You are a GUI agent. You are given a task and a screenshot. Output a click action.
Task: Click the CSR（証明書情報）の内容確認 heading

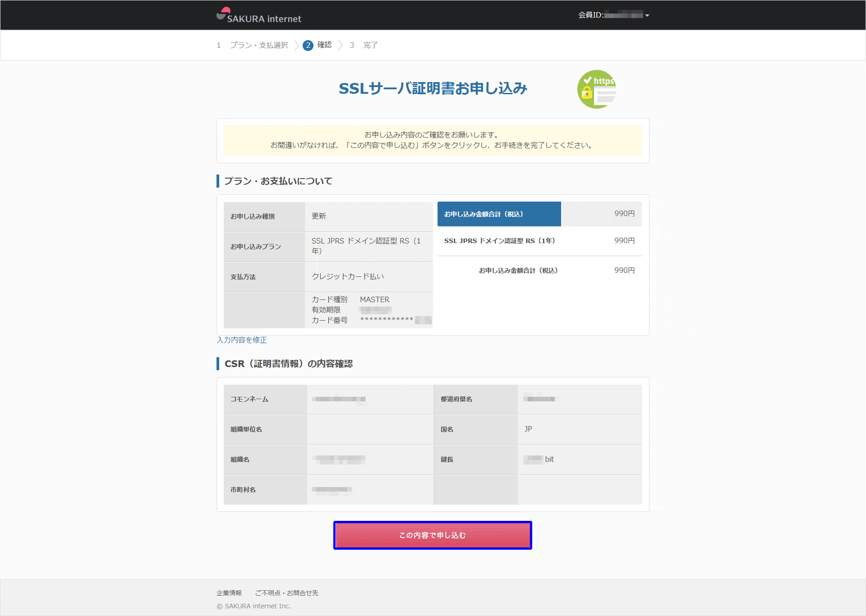coord(289,364)
